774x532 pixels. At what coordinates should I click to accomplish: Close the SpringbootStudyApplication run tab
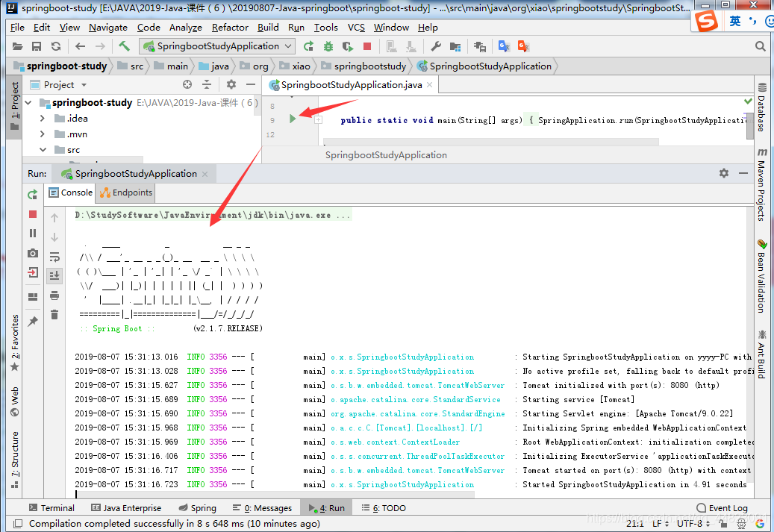click(205, 174)
